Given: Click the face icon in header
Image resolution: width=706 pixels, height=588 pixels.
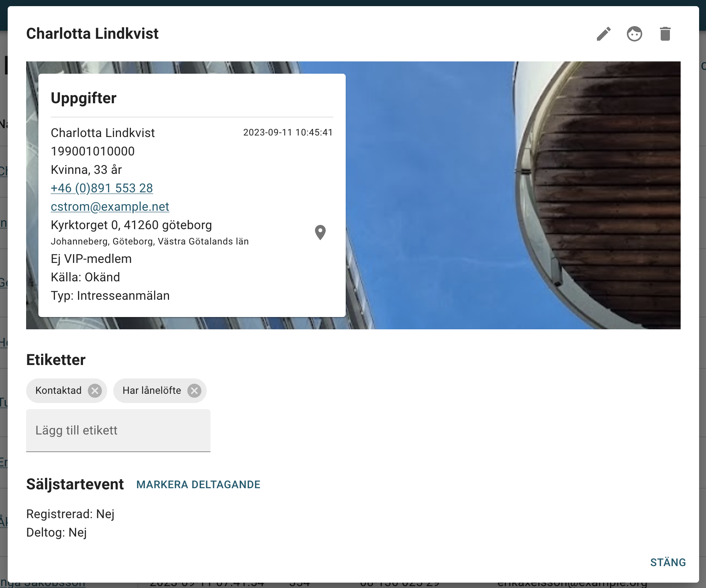Looking at the screenshot, I should point(634,34).
